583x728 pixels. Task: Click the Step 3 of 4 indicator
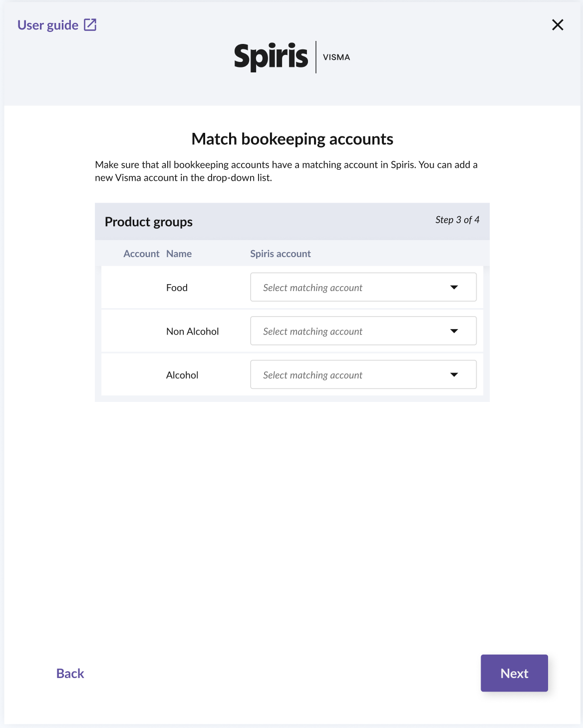tap(457, 220)
